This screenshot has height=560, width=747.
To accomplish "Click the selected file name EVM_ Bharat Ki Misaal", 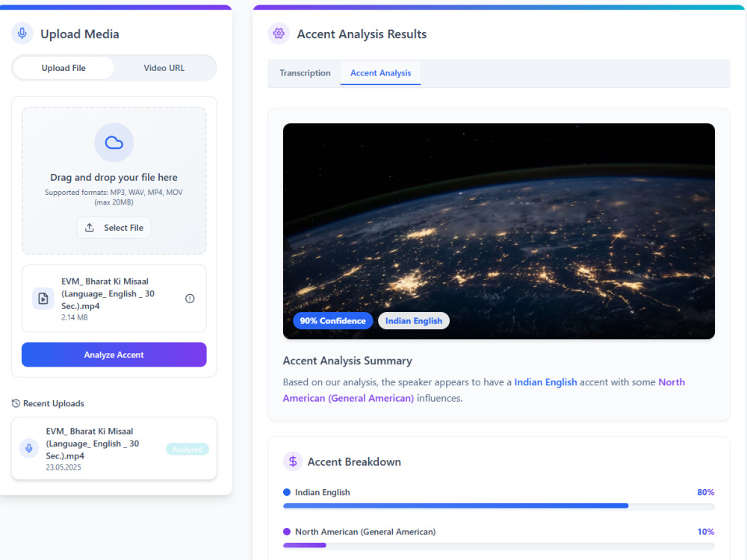I will coord(108,293).
